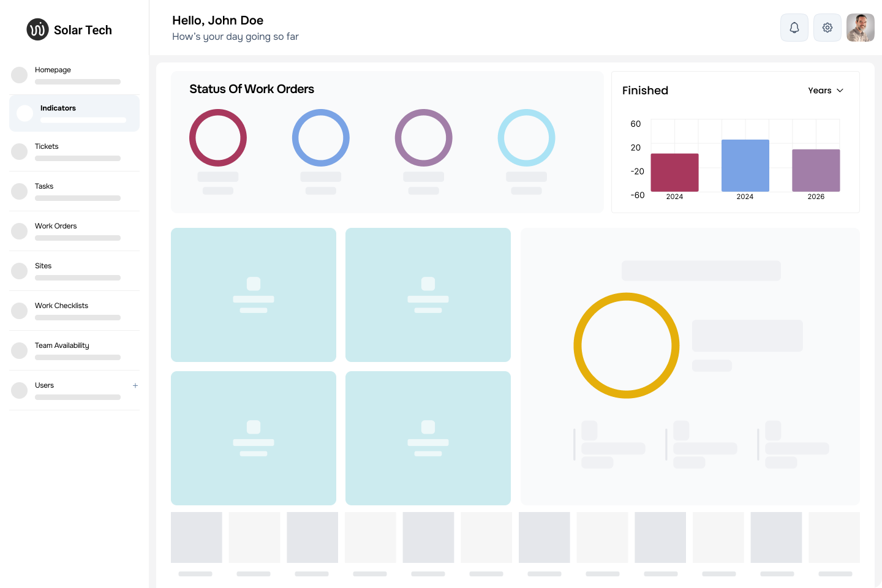Select the blue bar in Finished chart
The width and height of the screenshot is (882, 588).
745,165
